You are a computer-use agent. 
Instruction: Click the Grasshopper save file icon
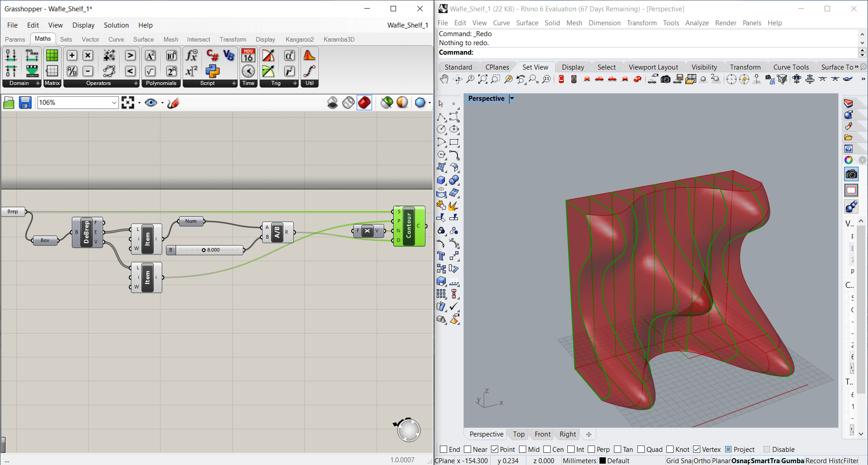(25, 103)
